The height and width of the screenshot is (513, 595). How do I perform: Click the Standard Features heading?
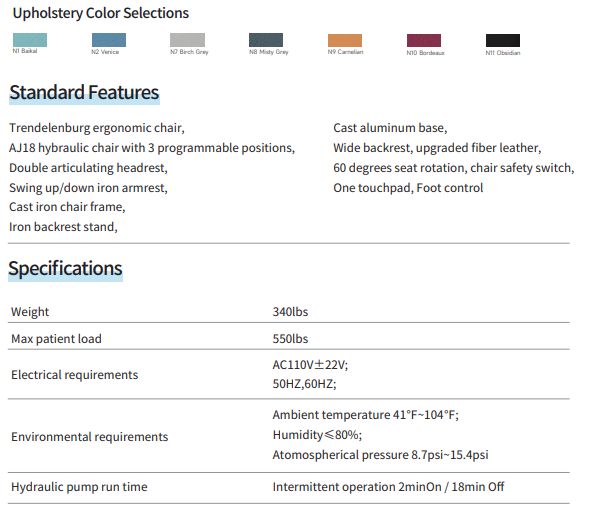(x=84, y=93)
